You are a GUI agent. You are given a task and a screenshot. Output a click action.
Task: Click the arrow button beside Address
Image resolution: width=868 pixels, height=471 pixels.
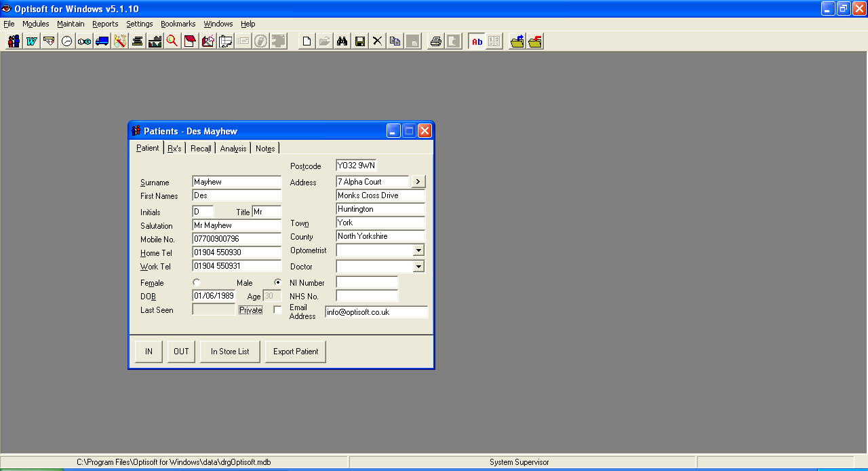coord(418,181)
